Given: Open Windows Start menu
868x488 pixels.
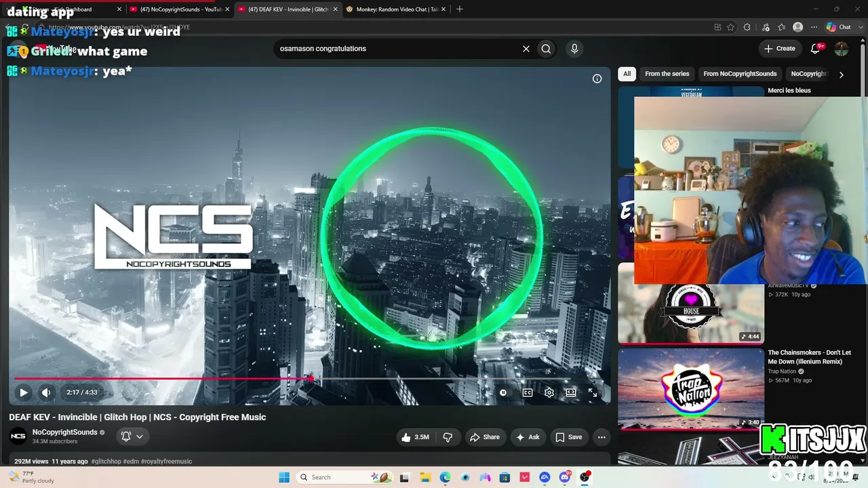Looking at the screenshot, I should [x=284, y=477].
